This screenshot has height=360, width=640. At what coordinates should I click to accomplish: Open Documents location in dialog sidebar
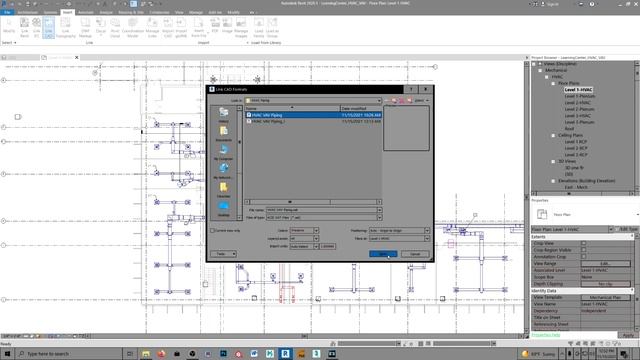click(223, 133)
